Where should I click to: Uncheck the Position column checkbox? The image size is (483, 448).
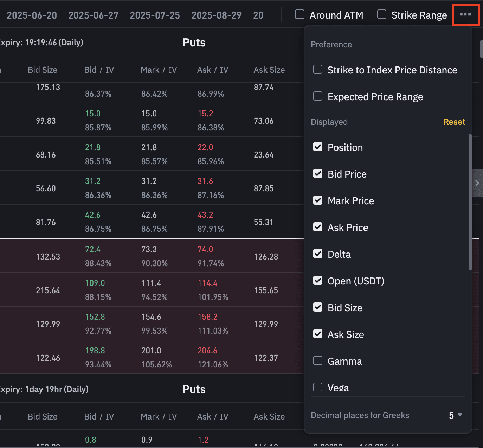click(318, 147)
